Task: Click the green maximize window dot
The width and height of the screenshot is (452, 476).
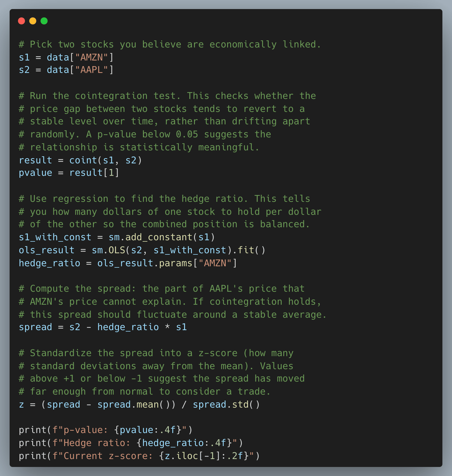Action: tap(44, 21)
